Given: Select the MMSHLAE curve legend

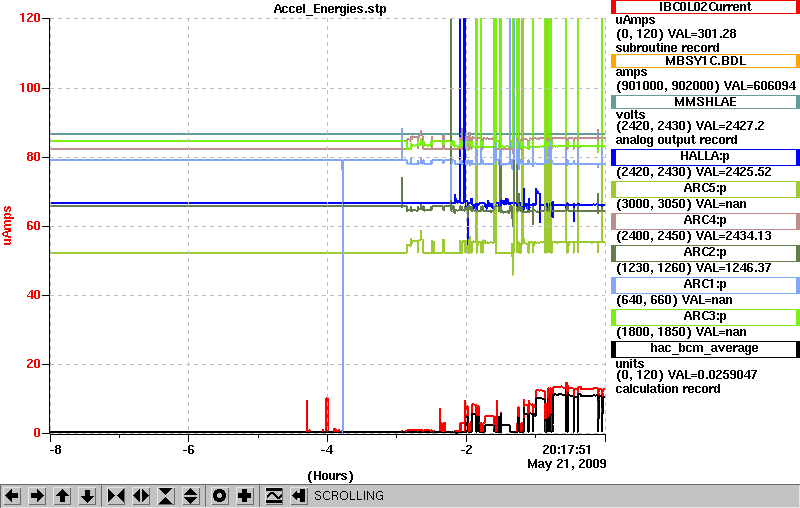Looking at the screenshot, I should pos(705,102).
